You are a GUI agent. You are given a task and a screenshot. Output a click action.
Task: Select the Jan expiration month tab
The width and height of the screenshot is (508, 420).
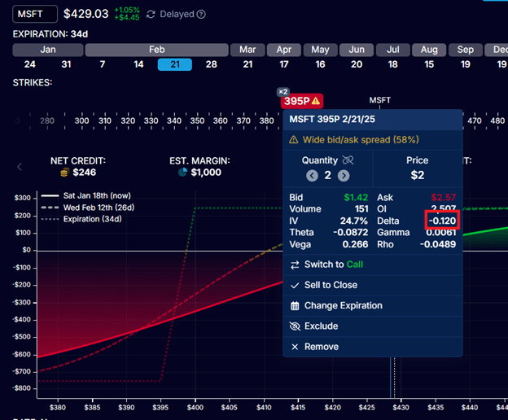(48, 50)
